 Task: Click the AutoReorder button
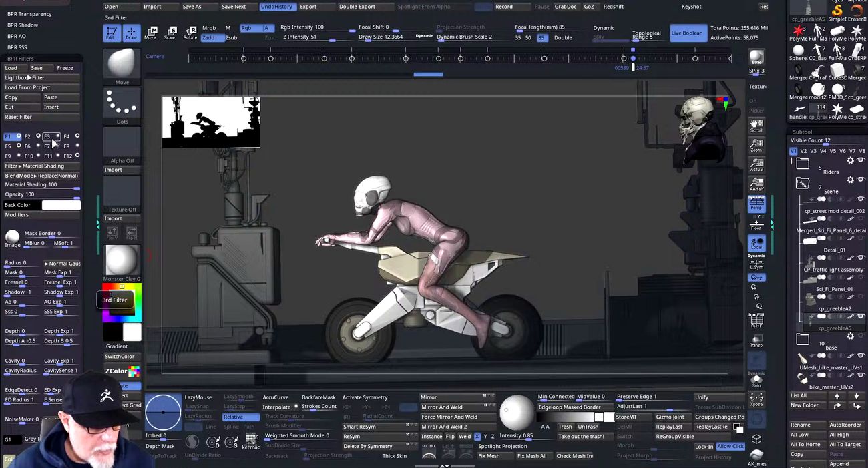pyautogui.click(x=845, y=425)
